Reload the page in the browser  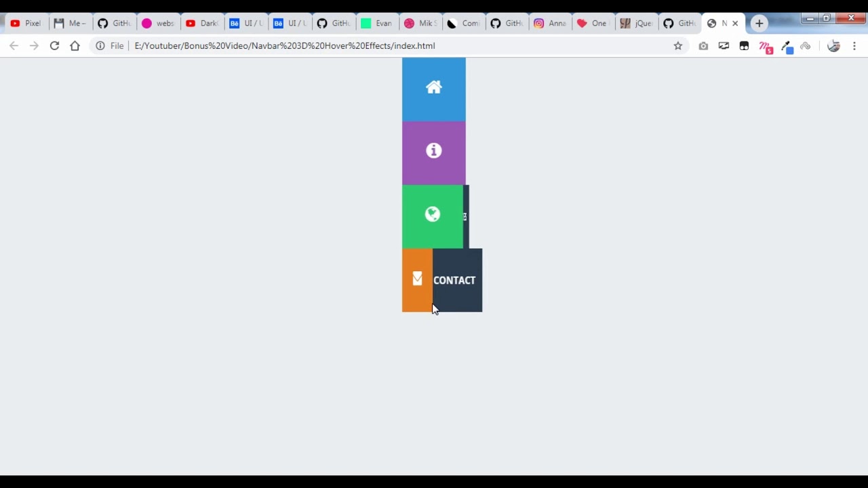click(54, 45)
